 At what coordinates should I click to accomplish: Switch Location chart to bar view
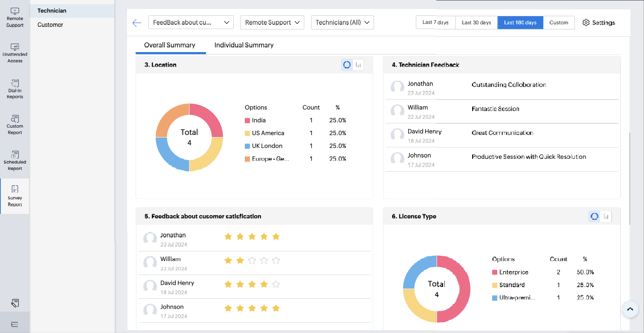click(358, 65)
